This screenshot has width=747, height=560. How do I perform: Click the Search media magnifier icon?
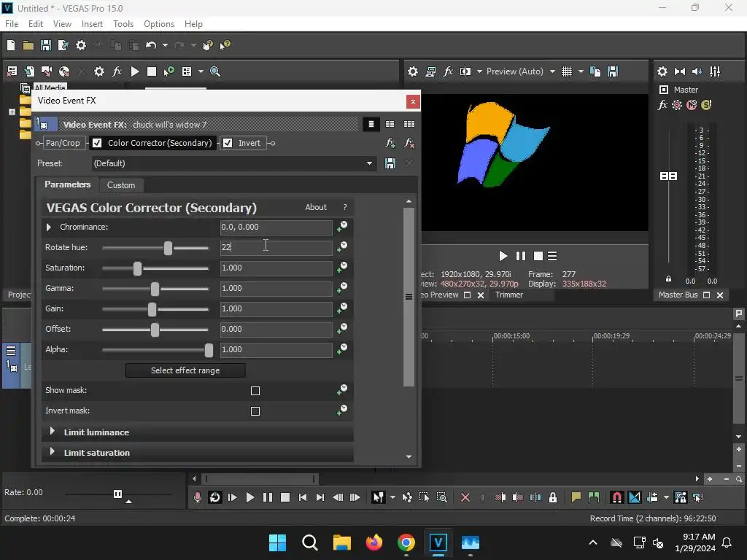tap(215, 71)
